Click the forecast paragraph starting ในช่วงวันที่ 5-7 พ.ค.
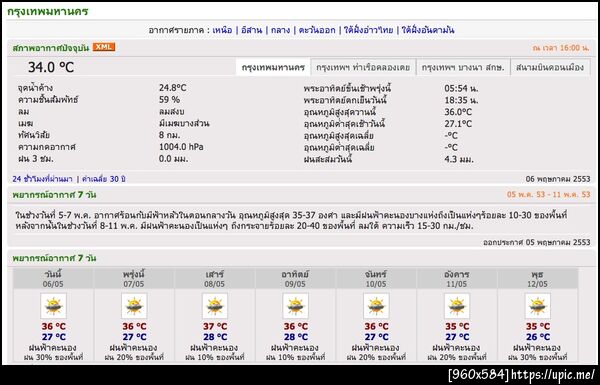600x385 pixels. pyautogui.click(x=291, y=220)
